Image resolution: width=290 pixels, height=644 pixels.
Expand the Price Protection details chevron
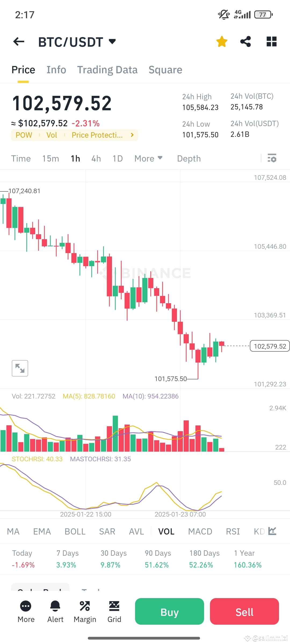coord(132,135)
